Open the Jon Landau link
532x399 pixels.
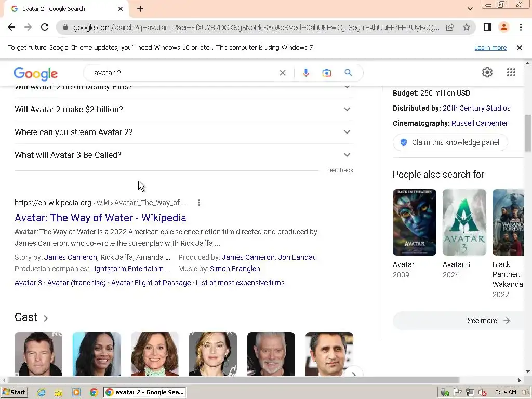pos(297,257)
